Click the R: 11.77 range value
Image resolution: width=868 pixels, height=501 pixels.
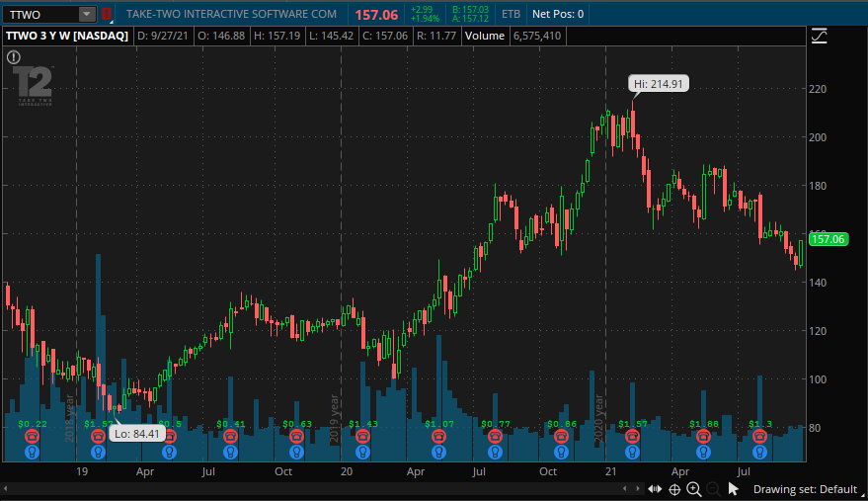pyautogui.click(x=436, y=36)
